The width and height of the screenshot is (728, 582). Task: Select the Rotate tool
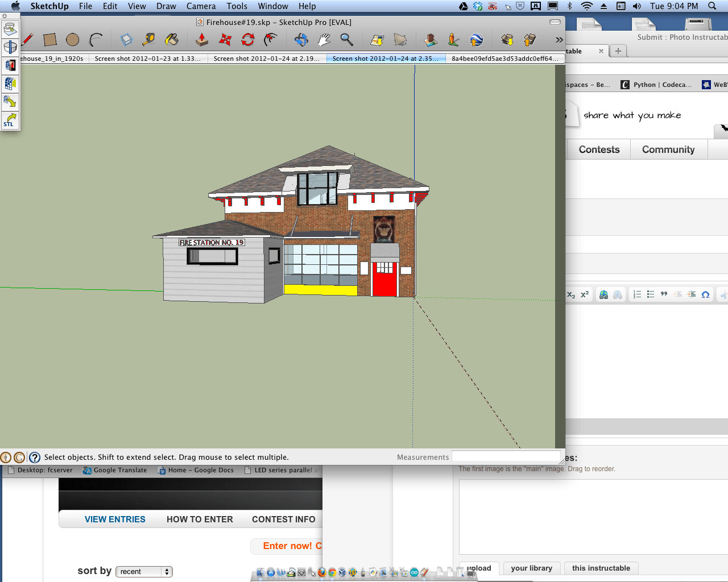(248, 40)
